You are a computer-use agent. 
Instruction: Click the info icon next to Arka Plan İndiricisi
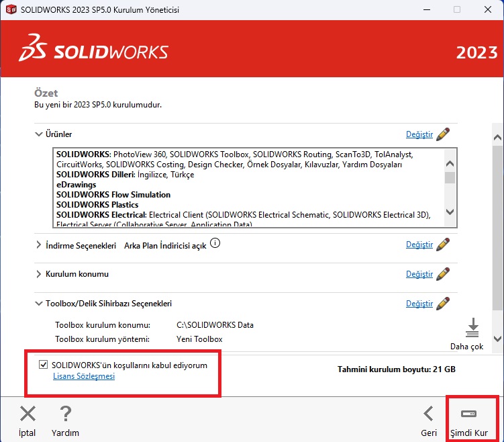tap(215, 244)
